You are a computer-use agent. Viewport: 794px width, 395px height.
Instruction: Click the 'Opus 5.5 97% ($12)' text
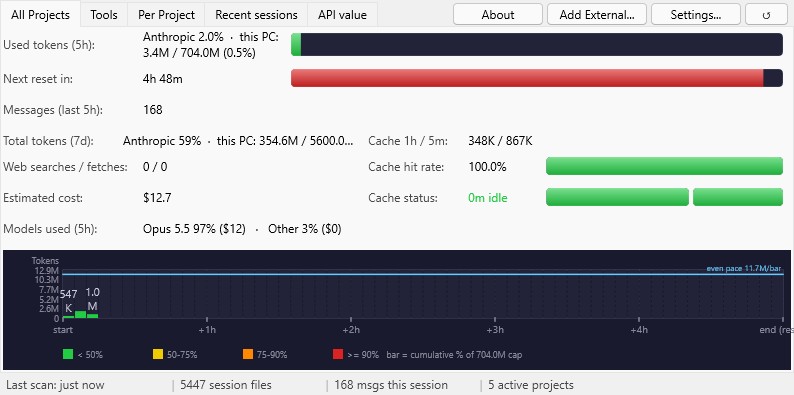pos(194,229)
